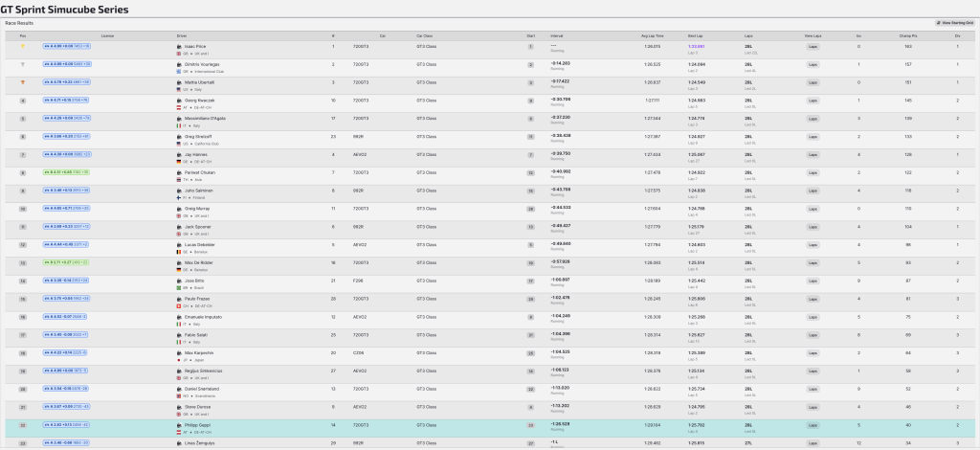Click the Finnish flag under Juho Salminen

point(179,197)
